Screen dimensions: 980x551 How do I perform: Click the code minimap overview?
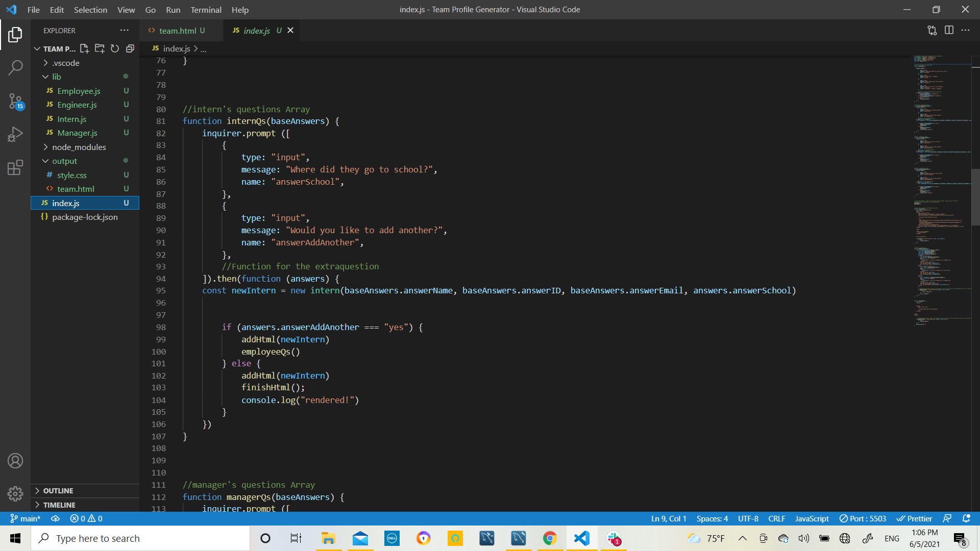coord(942,190)
